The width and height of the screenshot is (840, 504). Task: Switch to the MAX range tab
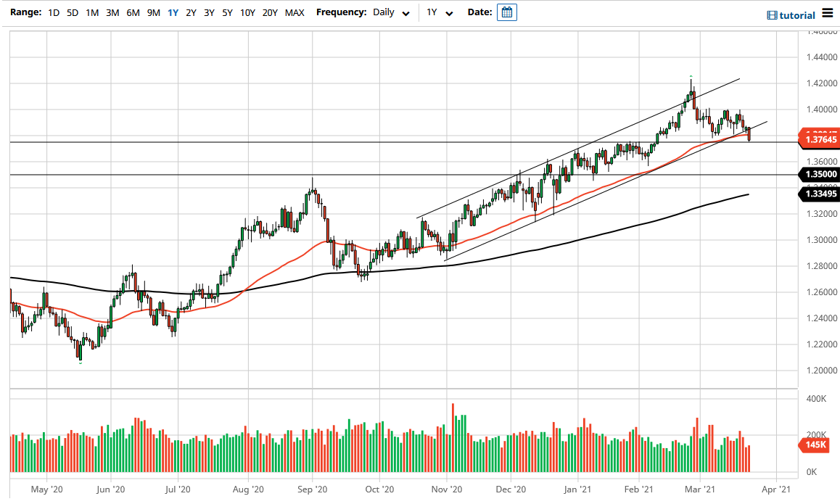click(x=295, y=12)
